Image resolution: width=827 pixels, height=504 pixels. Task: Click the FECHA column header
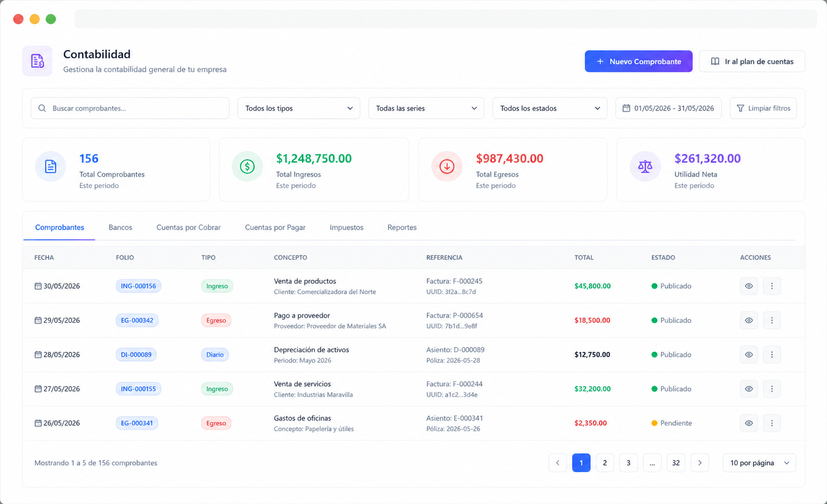pos(44,257)
